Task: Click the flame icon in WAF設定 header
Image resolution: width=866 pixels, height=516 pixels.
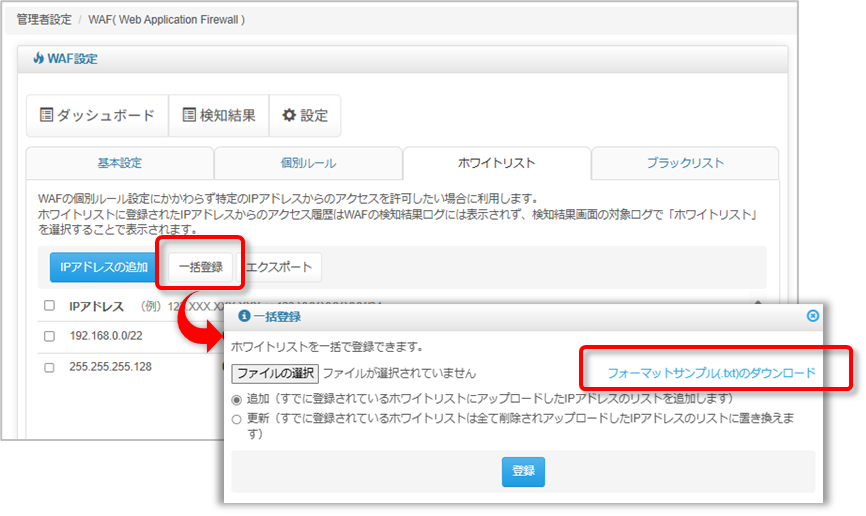Action: [38, 59]
